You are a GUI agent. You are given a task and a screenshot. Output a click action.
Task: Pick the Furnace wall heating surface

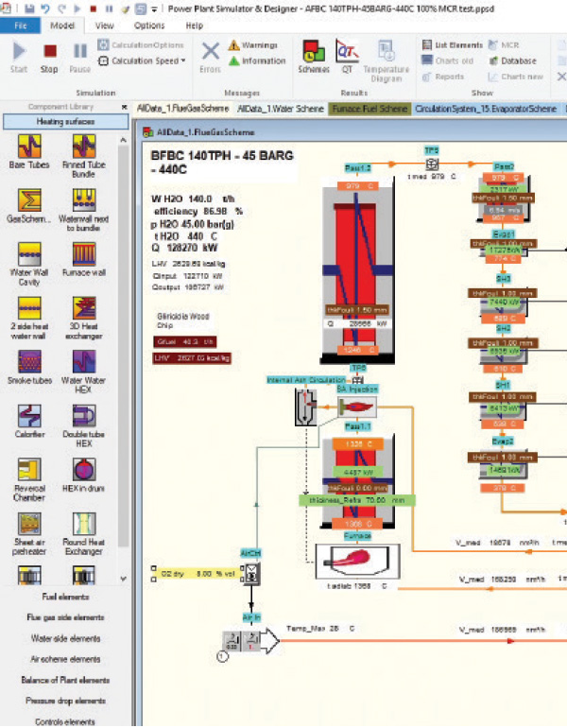(83, 255)
